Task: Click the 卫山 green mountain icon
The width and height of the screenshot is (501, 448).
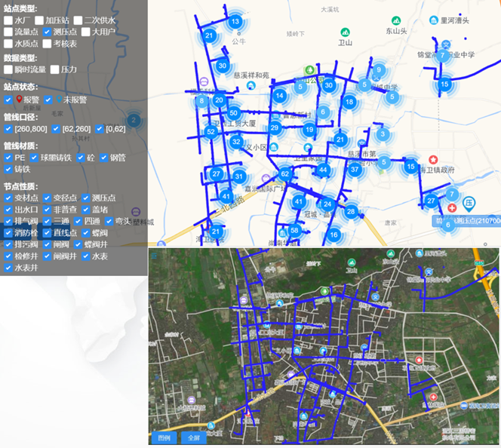Action: pyautogui.click(x=345, y=32)
